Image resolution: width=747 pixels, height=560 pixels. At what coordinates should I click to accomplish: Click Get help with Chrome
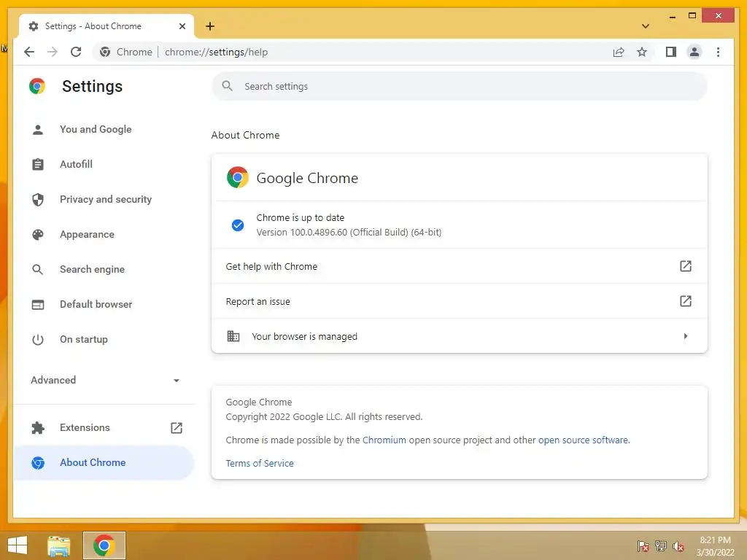(460, 266)
